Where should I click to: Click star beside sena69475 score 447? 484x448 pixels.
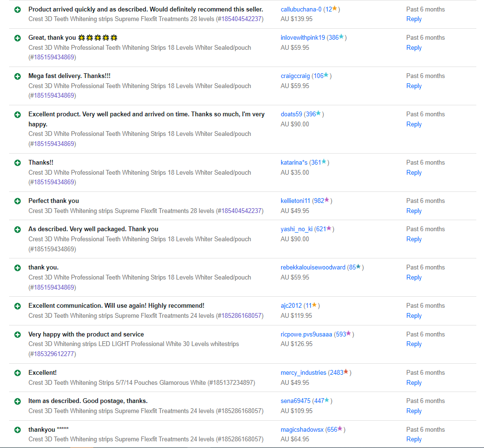327,400
